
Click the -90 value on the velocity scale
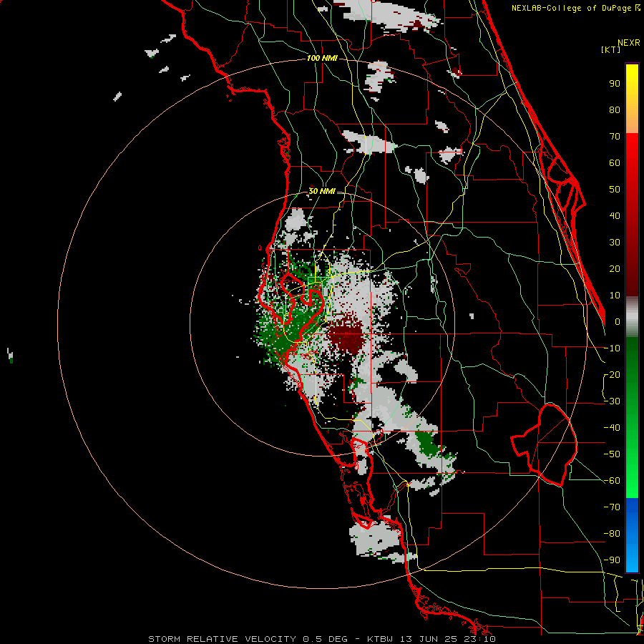(x=612, y=560)
